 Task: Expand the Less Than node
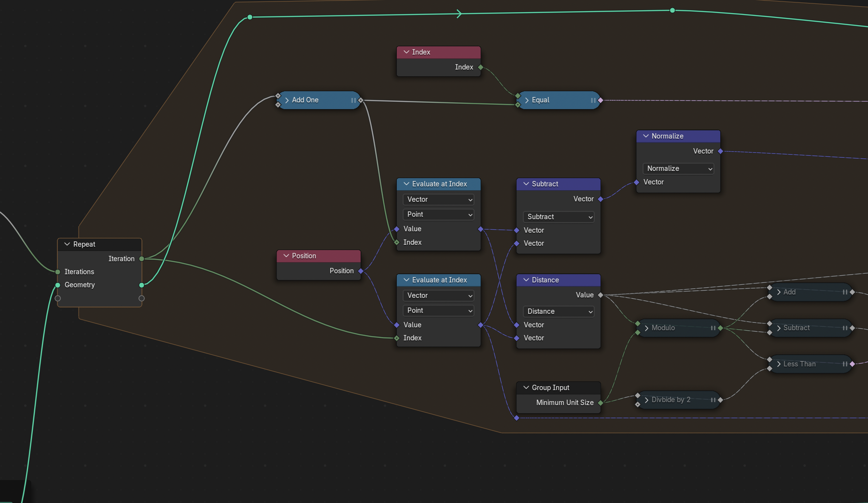point(778,364)
